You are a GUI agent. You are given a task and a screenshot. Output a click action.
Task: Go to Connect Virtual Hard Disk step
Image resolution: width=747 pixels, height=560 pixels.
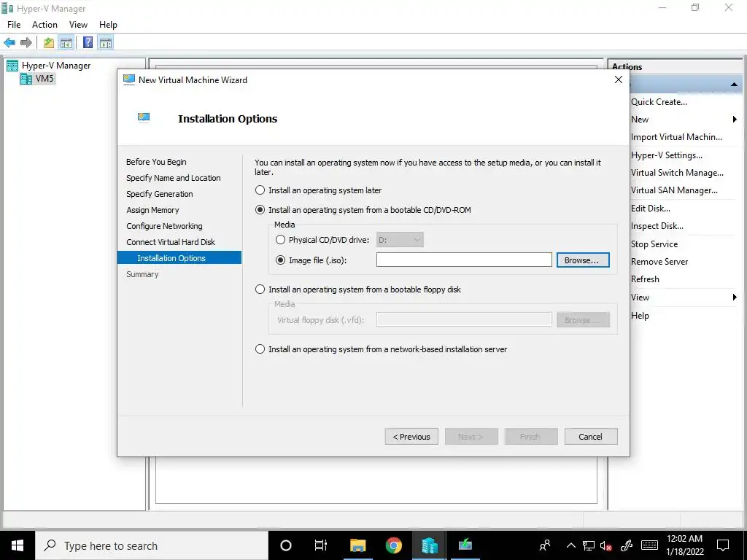pos(171,242)
